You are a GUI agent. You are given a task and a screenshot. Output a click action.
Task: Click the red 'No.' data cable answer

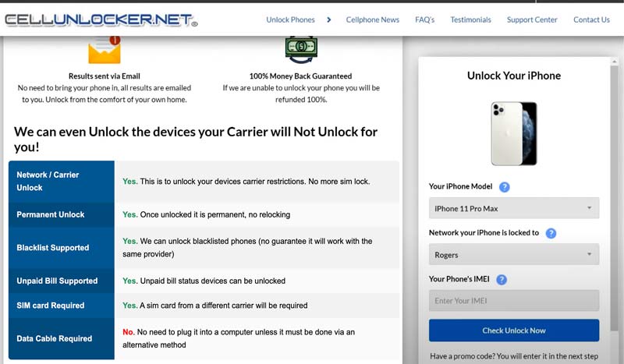pyautogui.click(x=129, y=332)
